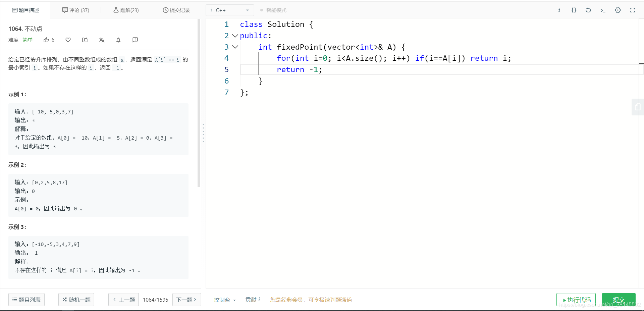Viewport: 644px width, 311px height.
Task: Share the problem using share icon
Action: [x=85, y=40]
